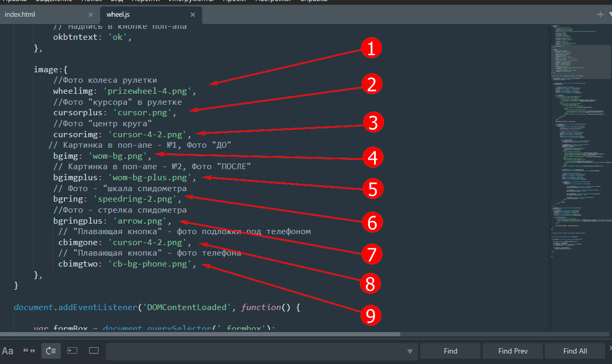Image resolution: width=612 pixels, height=364 pixels.
Task: Click the 'cb-bg-phone.png' string value
Action: click(149, 264)
